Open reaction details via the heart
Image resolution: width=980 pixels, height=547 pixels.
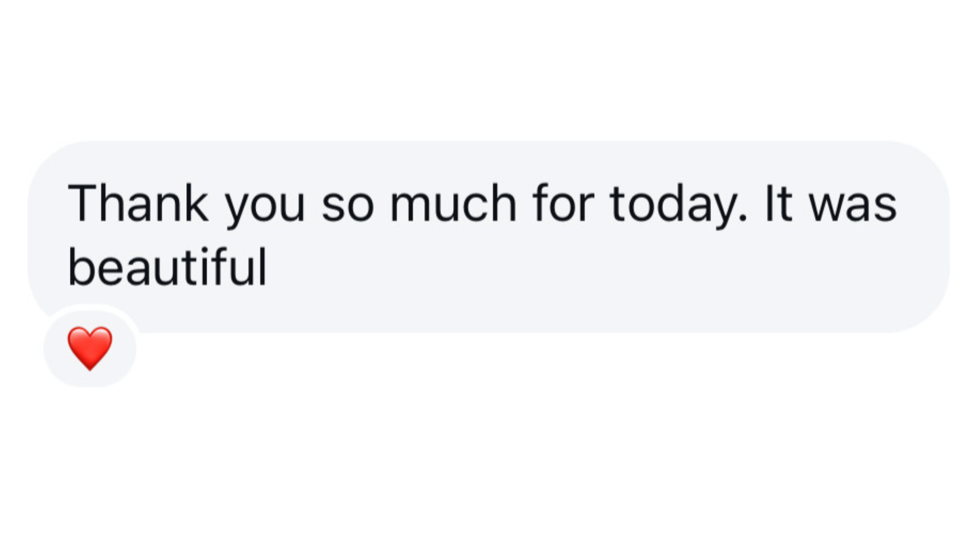[90, 348]
